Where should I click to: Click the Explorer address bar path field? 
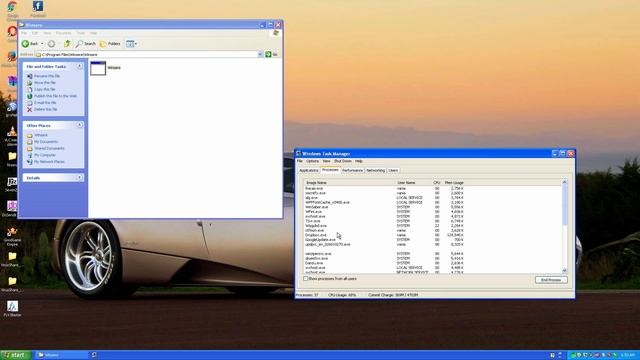pos(146,54)
